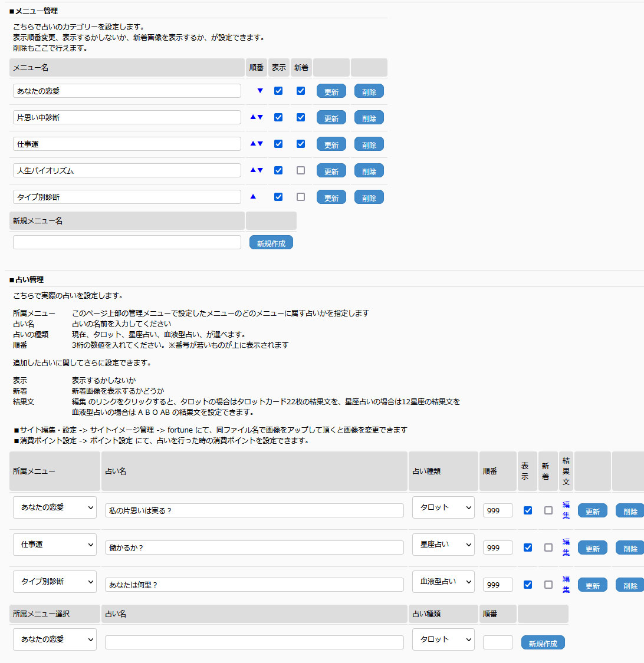The width and height of the screenshot is (644, 663).
Task: Move 片思い中診断 menu up with arrow
Action: click(x=253, y=117)
